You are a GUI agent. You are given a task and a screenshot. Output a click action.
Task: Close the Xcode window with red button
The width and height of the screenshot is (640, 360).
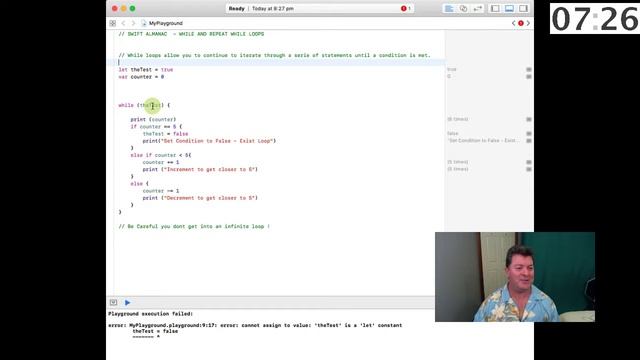(x=115, y=9)
